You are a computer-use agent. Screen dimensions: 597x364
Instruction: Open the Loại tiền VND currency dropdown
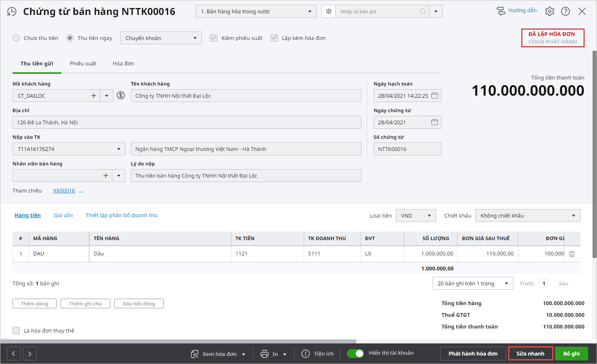(416, 215)
